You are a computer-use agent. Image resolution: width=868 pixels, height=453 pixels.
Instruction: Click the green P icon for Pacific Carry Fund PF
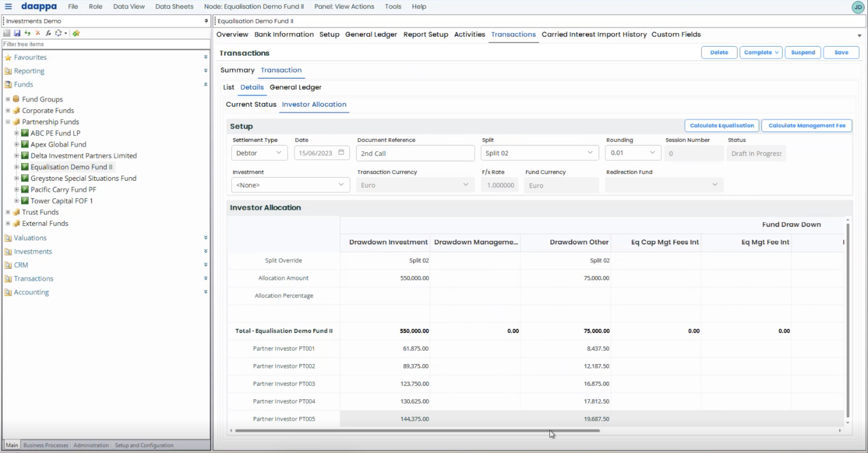[x=25, y=190]
